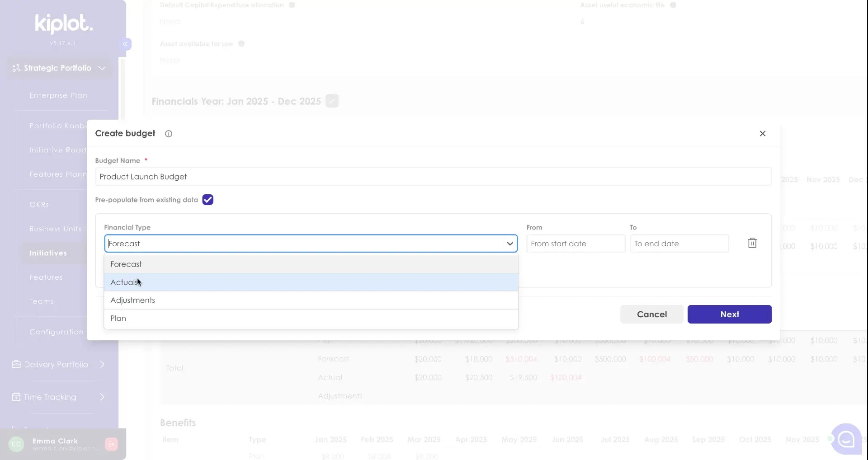Expand the Time Tracking chevron
Image resolution: width=868 pixels, height=460 pixels.
(102, 397)
